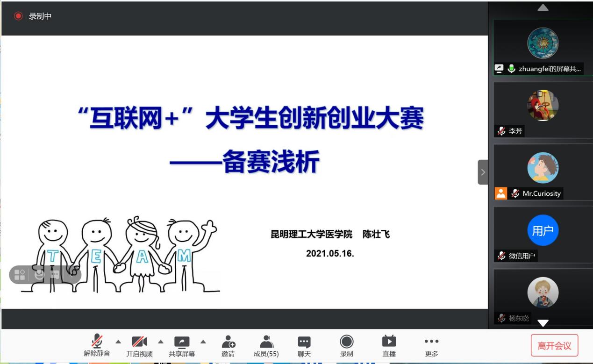593x364 pixels.
Task: Invite participants via 邀请 icon
Action: point(228,342)
